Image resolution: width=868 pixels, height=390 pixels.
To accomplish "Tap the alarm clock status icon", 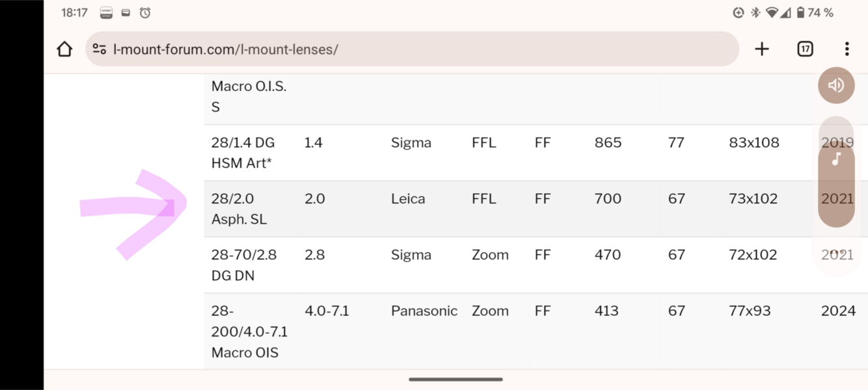I will pos(145,13).
